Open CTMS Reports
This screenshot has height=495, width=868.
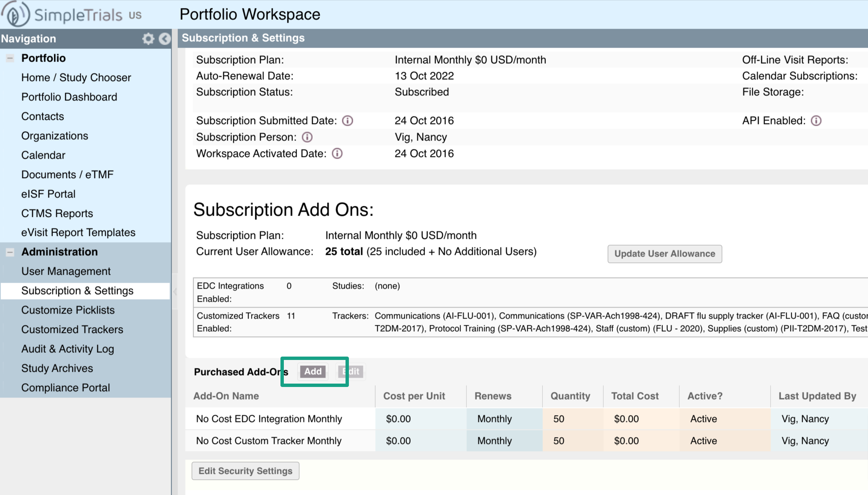click(57, 214)
